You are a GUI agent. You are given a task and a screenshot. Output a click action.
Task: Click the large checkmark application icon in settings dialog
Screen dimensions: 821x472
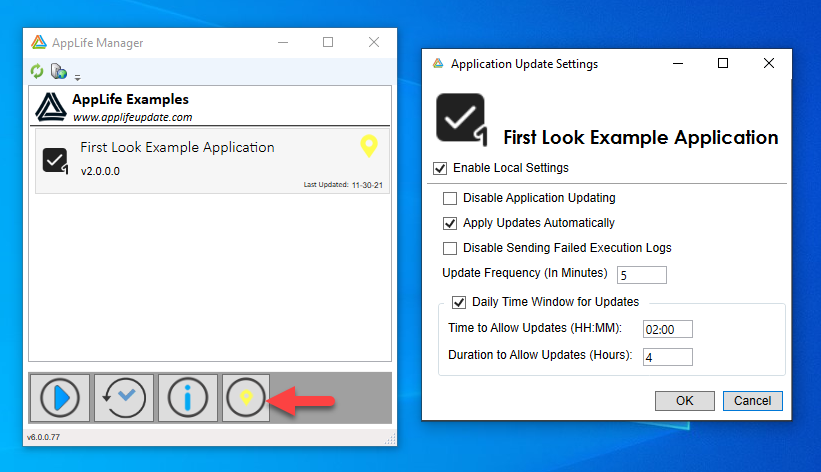tap(462, 119)
